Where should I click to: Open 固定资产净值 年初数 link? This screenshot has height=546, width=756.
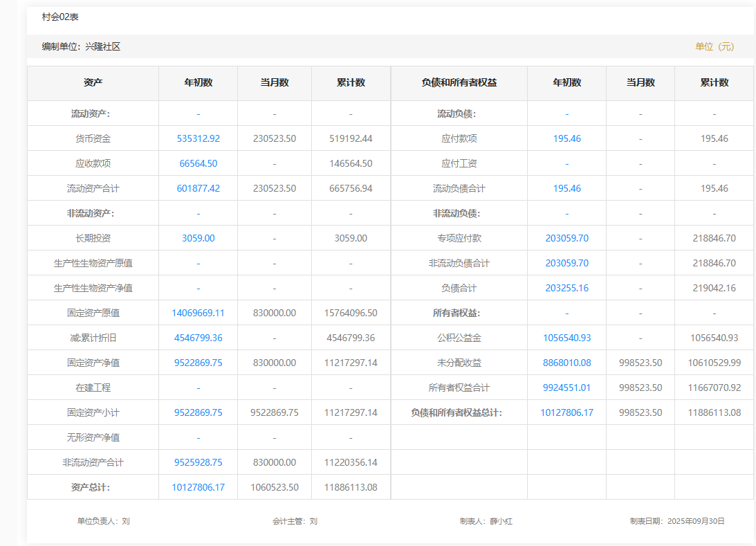pos(198,363)
